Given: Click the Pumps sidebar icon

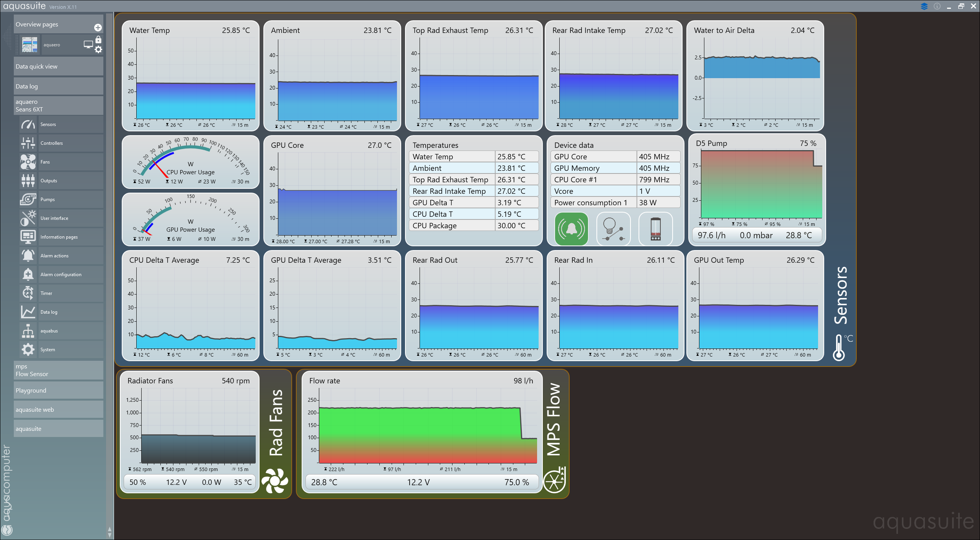Looking at the screenshot, I should click(28, 200).
